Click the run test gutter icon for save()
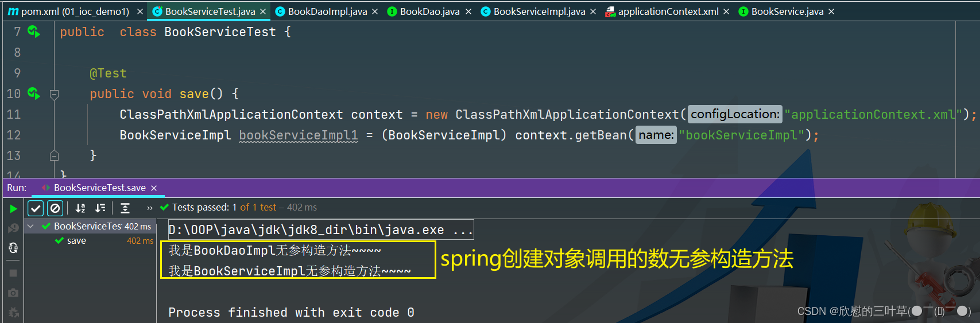 click(x=34, y=94)
